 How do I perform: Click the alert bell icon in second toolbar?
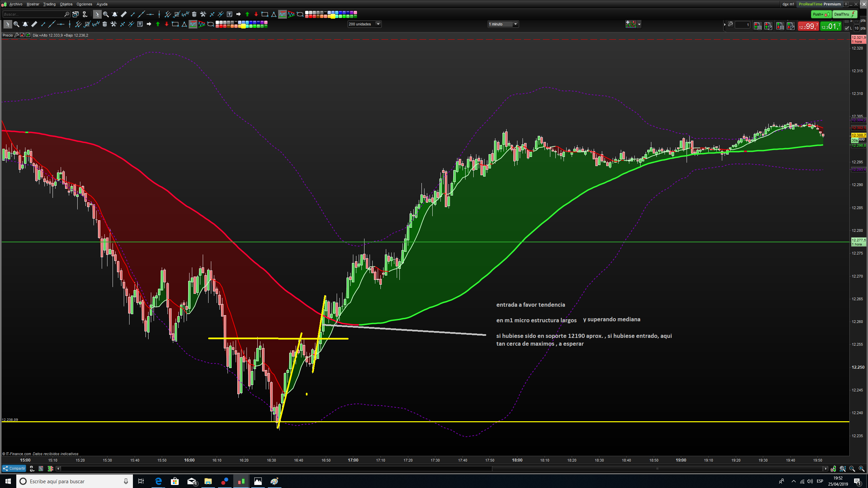(x=25, y=24)
